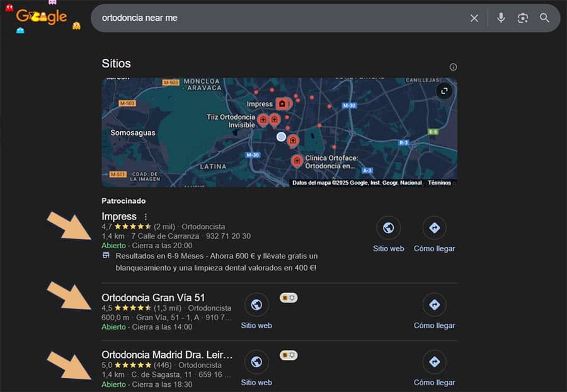Click the Google Pac-Man doodle logo
The image size is (567, 392).
pos(42,17)
